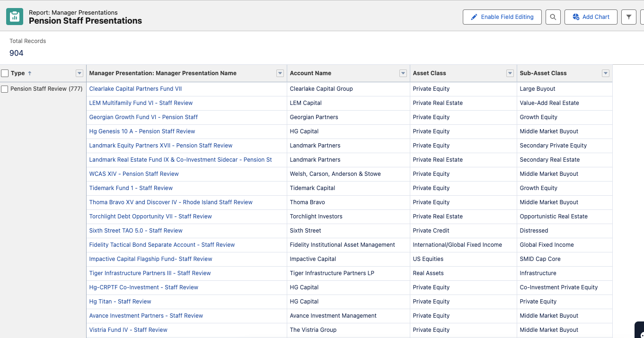
Task: Open the filter funnel icon
Action: click(628, 17)
